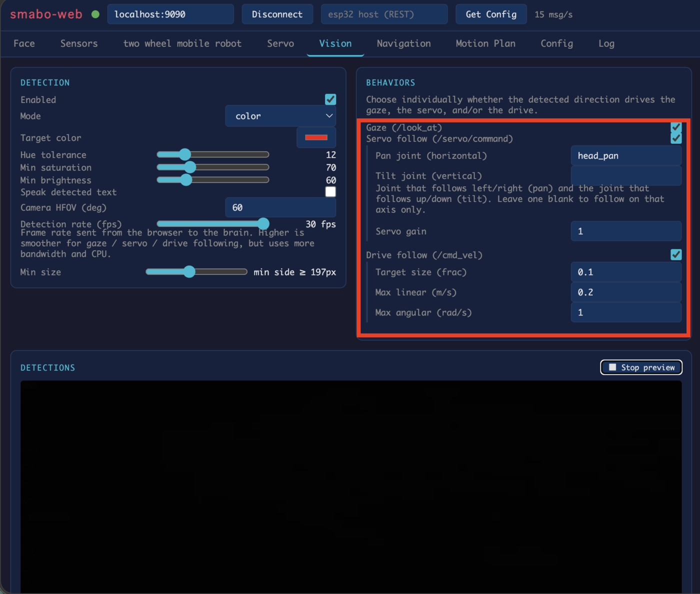
Task: Click the Target size (frac) field
Action: [x=626, y=272]
